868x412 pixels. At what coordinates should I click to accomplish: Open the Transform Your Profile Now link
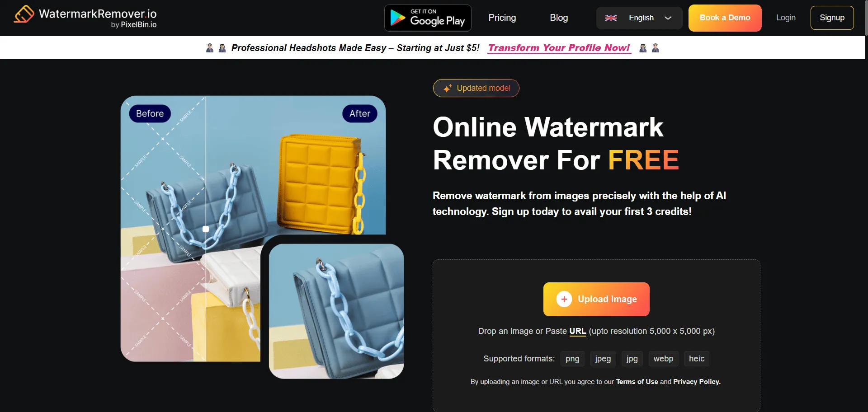pyautogui.click(x=559, y=48)
